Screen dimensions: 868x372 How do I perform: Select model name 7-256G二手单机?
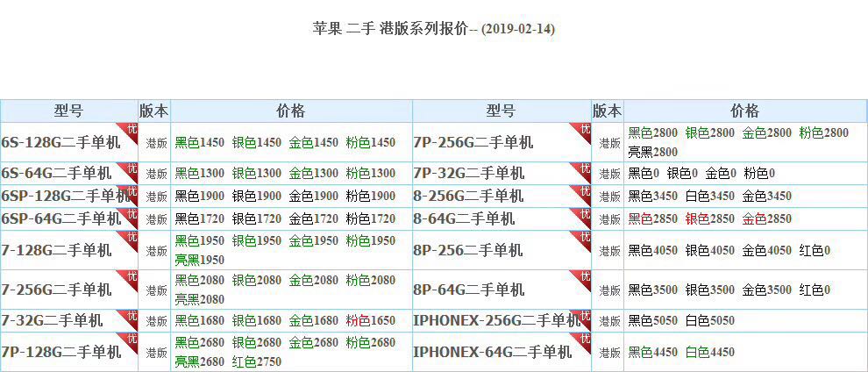point(56,290)
